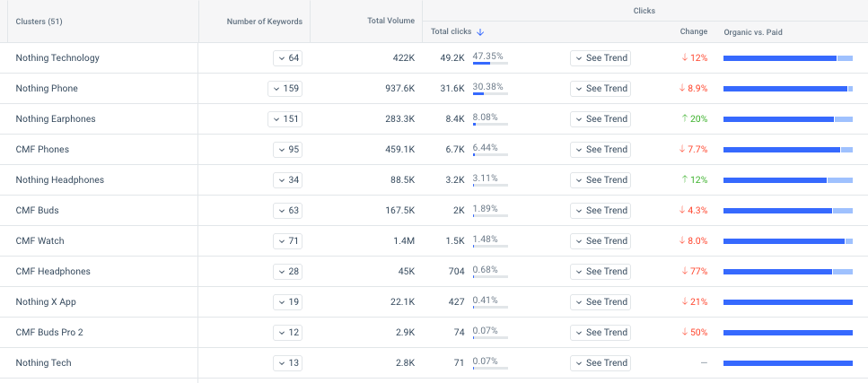Expand keywords dropdown for Nothing Tech (13)
Viewport: 868px width, 383px height.
point(288,363)
